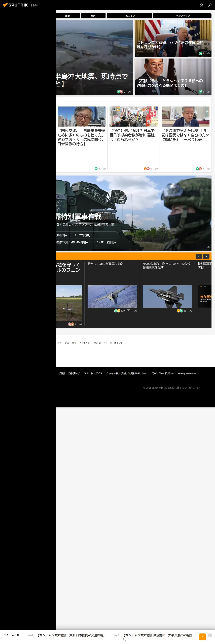Open reactions on Kamchatka earthquake main story
The height and width of the screenshot is (644, 215).
(121, 92)
